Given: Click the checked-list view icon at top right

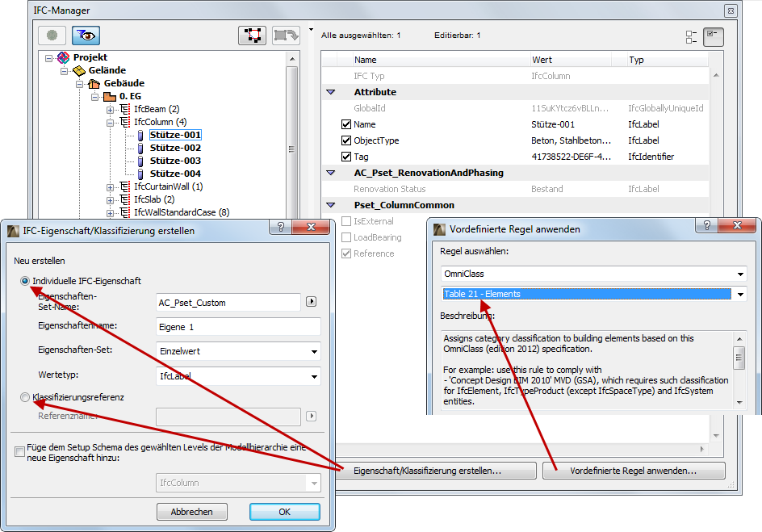Looking at the screenshot, I should pyautogui.click(x=714, y=37).
